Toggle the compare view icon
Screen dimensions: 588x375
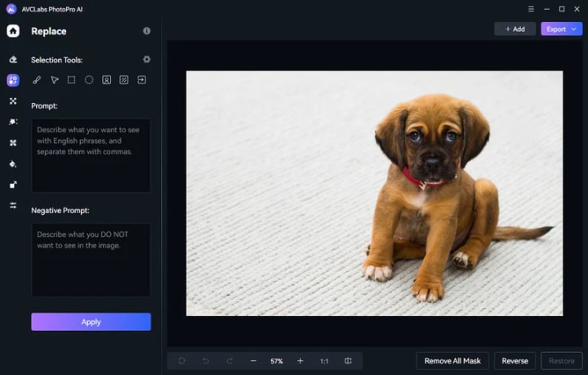tap(348, 361)
